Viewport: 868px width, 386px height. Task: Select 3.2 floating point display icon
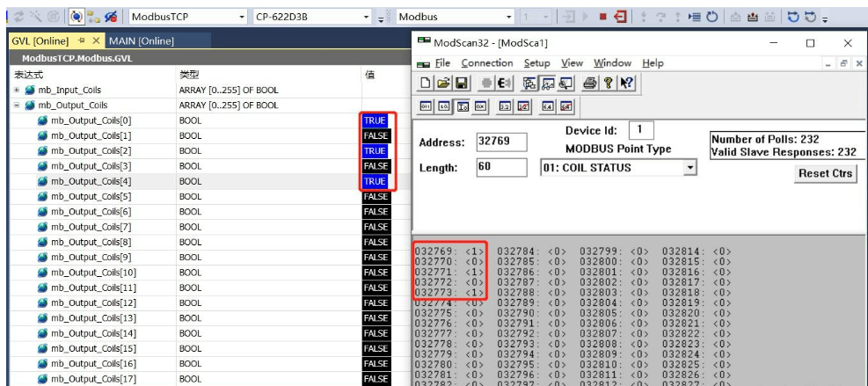(505, 106)
